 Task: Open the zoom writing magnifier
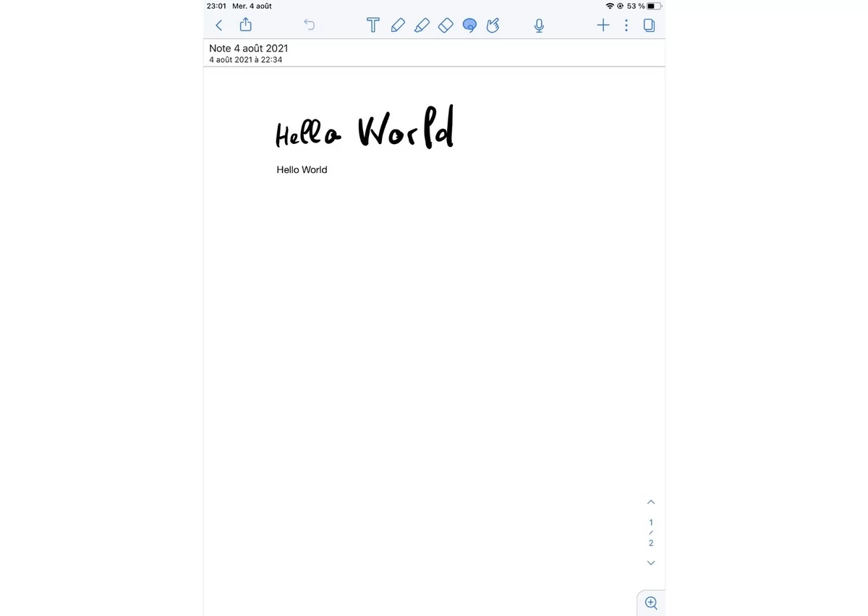coord(651,603)
